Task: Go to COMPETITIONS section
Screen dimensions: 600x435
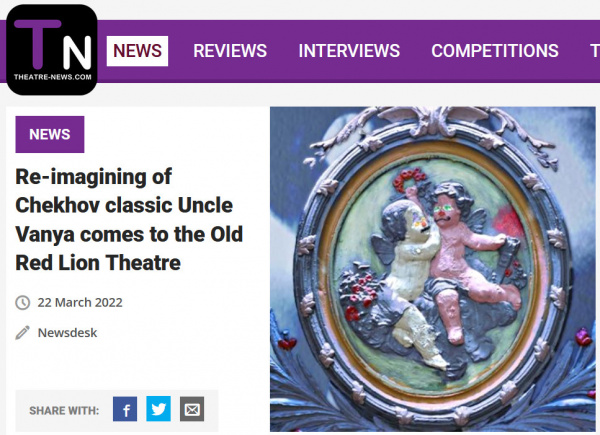Action: point(495,51)
